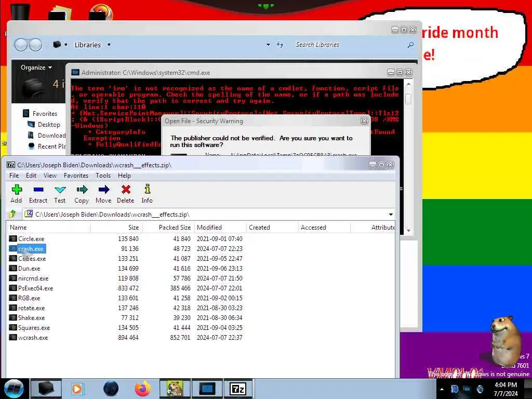Click the hamster Box taskbar icon
This screenshot has height=399, width=532.
175,389
